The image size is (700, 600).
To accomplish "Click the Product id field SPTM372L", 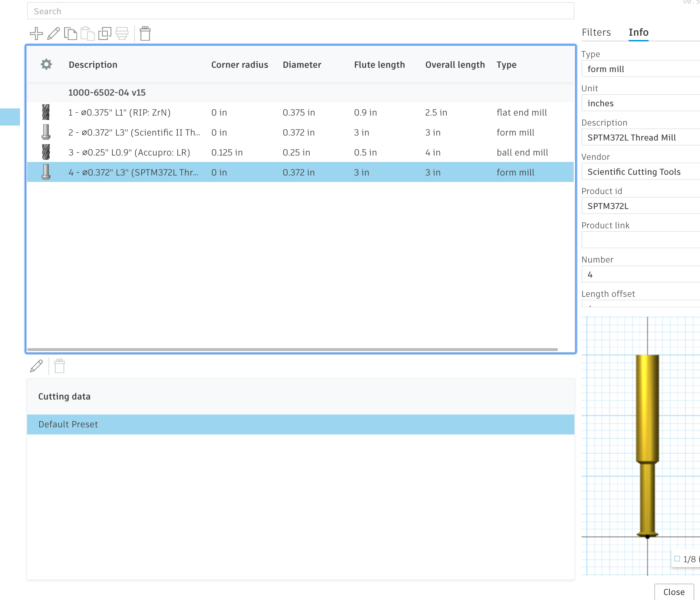I will (641, 206).
